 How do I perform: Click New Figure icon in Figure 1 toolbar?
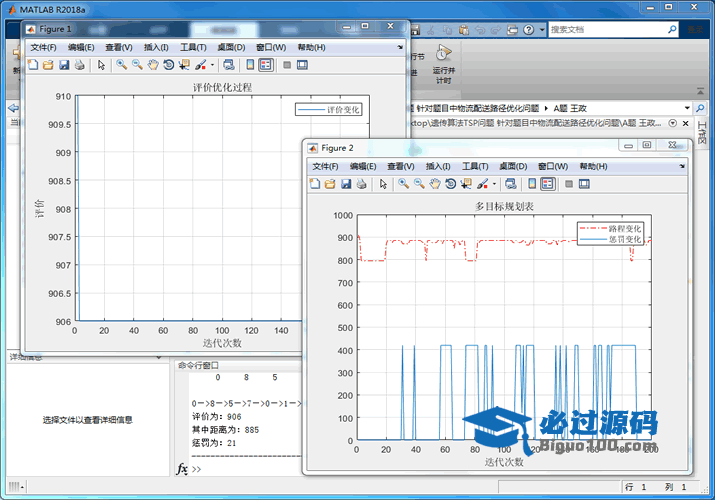pos(33,65)
